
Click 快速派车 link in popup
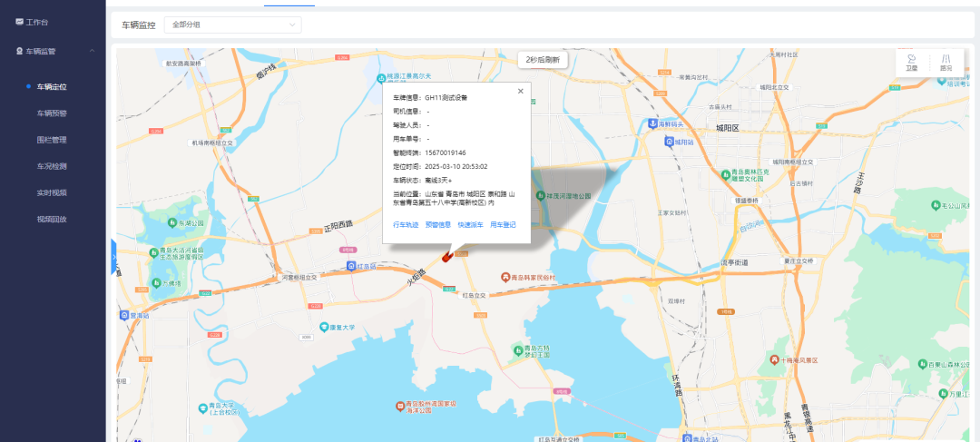470,224
